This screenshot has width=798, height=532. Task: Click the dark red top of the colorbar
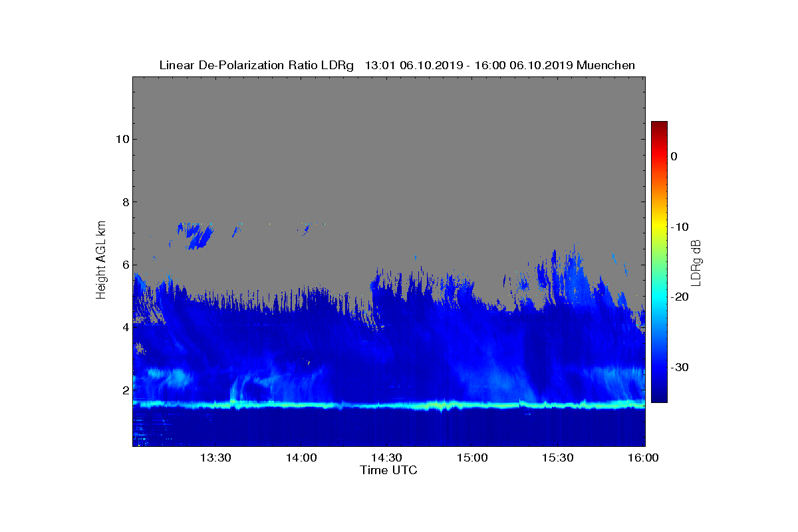click(659, 126)
